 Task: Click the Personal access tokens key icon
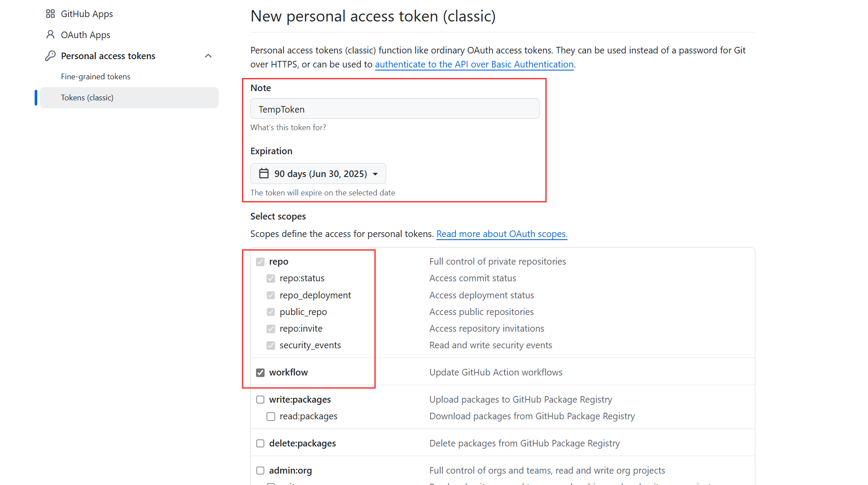pyautogui.click(x=50, y=56)
